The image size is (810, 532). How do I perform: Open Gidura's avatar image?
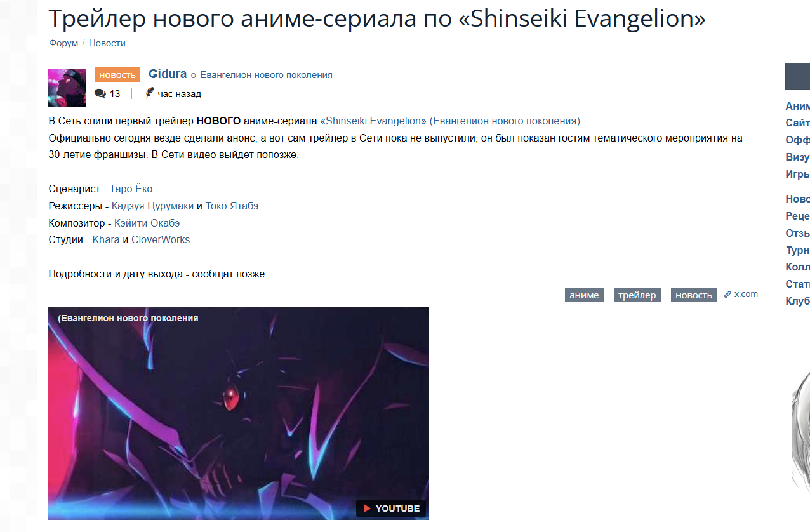pyautogui.click(x=67, y=88)
